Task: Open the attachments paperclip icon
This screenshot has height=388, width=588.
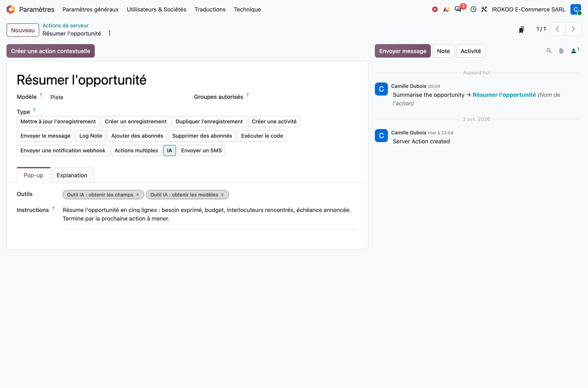Action: [561, 51]
